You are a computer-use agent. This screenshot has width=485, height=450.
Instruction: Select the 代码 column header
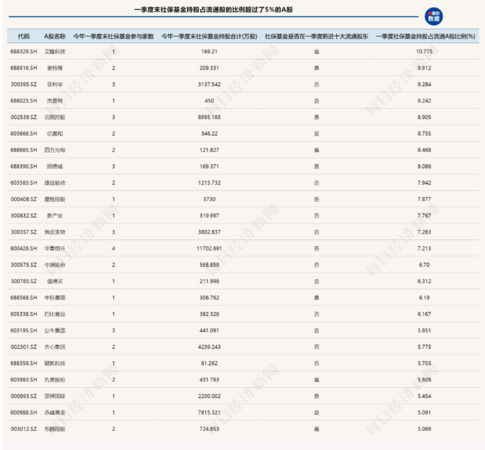pos(24,36)
